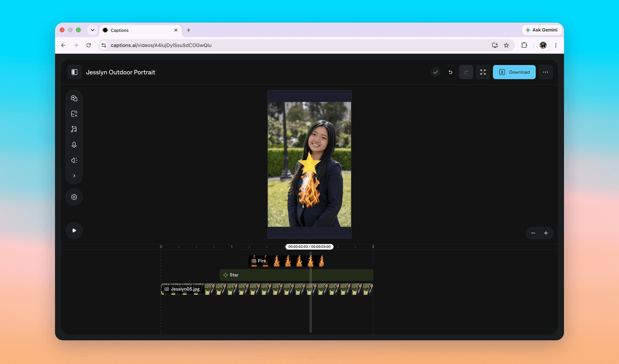Zoom out the timeline with minus

click(x=533, y=233)
